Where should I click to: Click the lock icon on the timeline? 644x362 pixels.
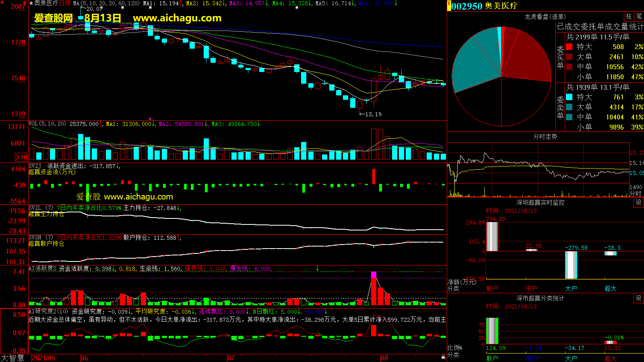pyautogui.click(x=443, y=357)
